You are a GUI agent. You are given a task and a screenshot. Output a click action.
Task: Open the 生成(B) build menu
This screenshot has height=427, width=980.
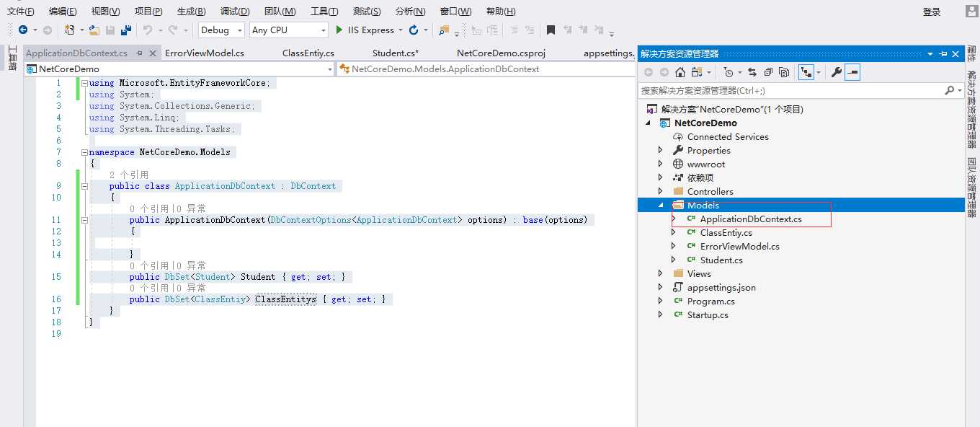pyautogui.click(x=191, y=12)
